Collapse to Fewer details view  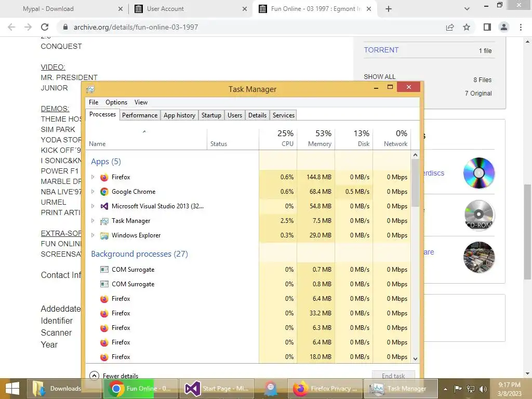(114, 376)
